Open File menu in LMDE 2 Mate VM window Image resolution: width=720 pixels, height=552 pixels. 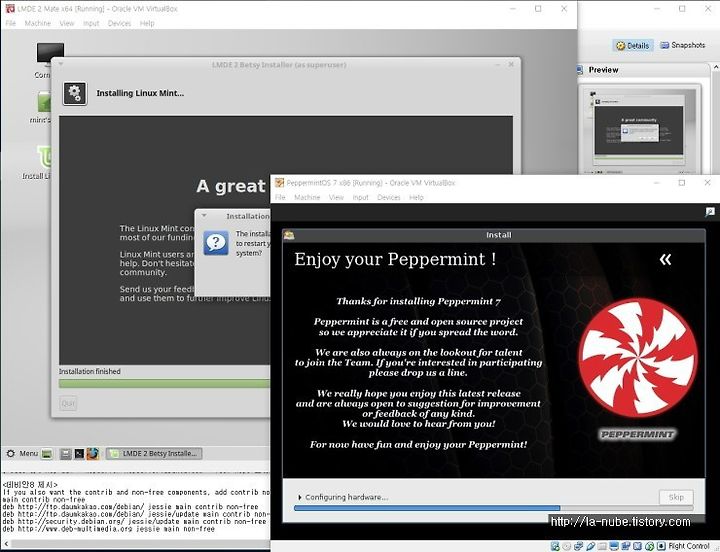pyautogui.click(x=11, y=23)
